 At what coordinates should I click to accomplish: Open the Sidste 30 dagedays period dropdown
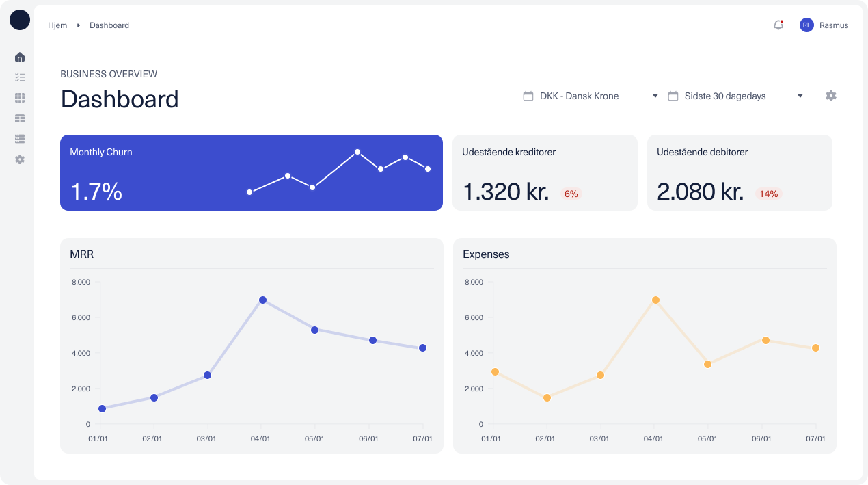coord(735,96)
